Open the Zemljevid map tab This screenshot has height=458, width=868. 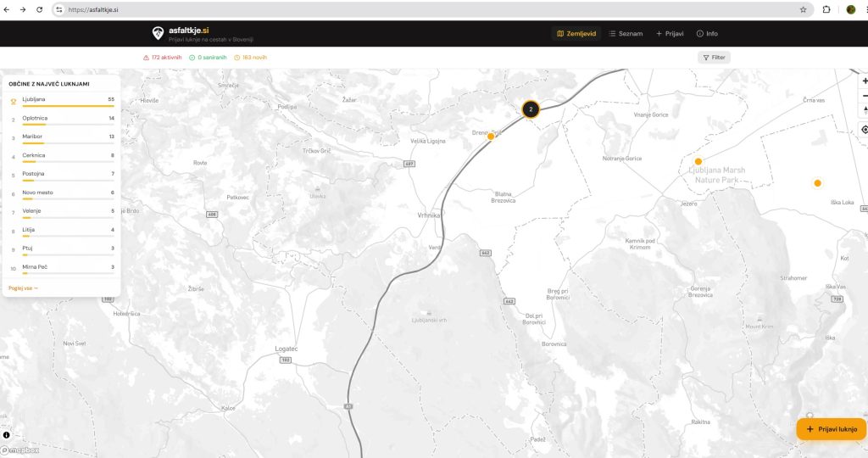click(576, 34)
